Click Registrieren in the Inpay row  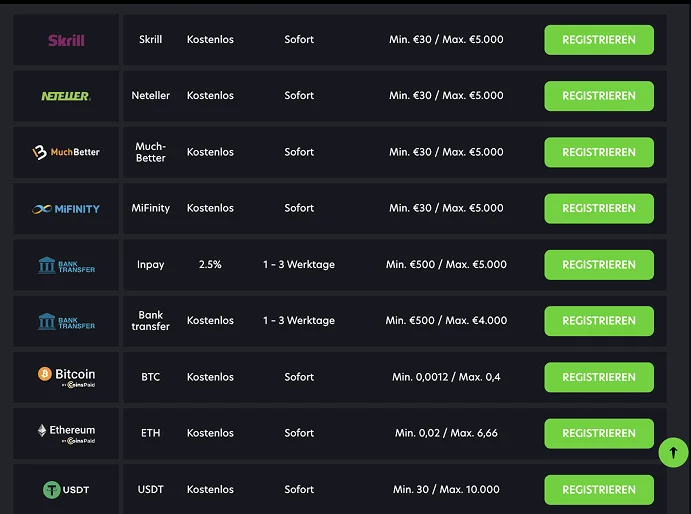pos(598,265)
